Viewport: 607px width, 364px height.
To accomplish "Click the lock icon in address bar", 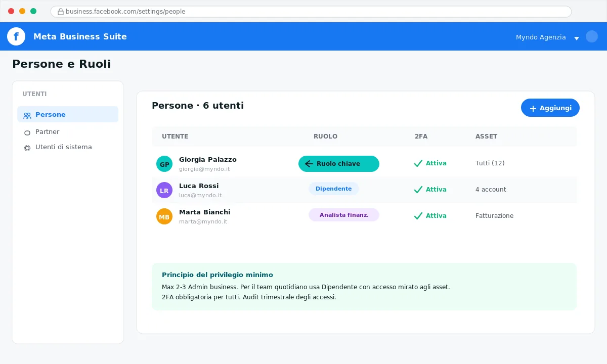I will [x=61, y=12].
